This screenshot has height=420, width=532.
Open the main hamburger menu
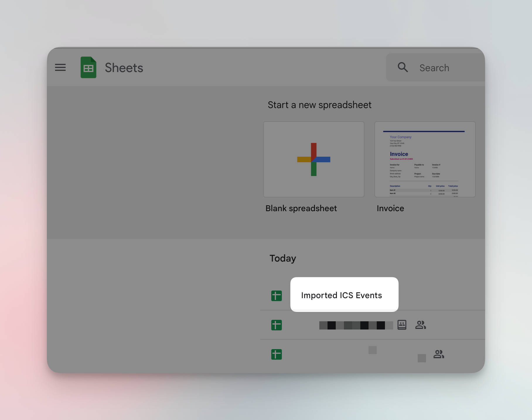pyautogui.click(x=60, y=68)
